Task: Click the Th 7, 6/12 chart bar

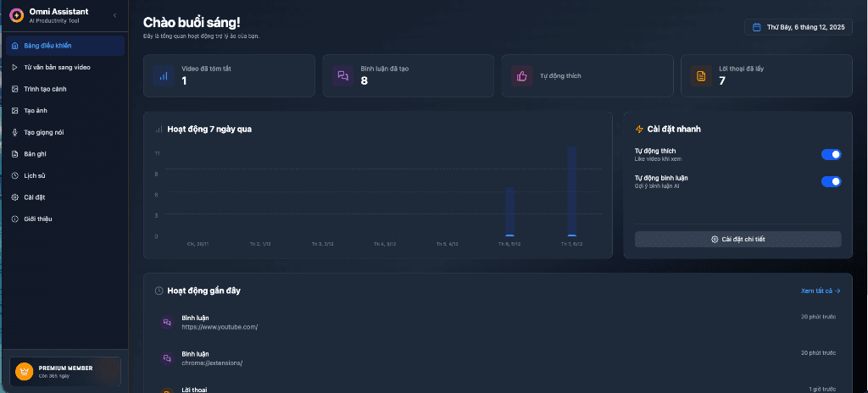Action: pyautogui.click(x=572, y=191)
